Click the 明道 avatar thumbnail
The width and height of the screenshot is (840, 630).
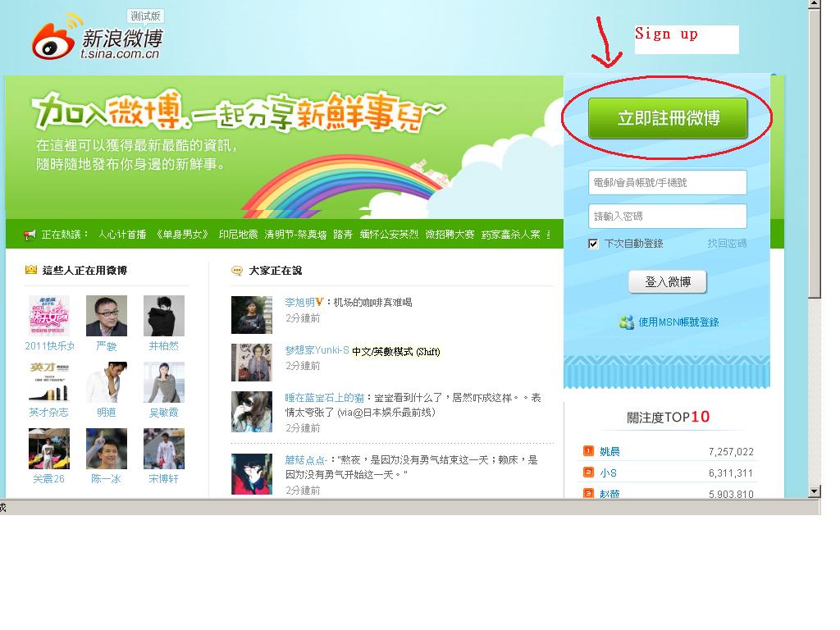(106, 382)
